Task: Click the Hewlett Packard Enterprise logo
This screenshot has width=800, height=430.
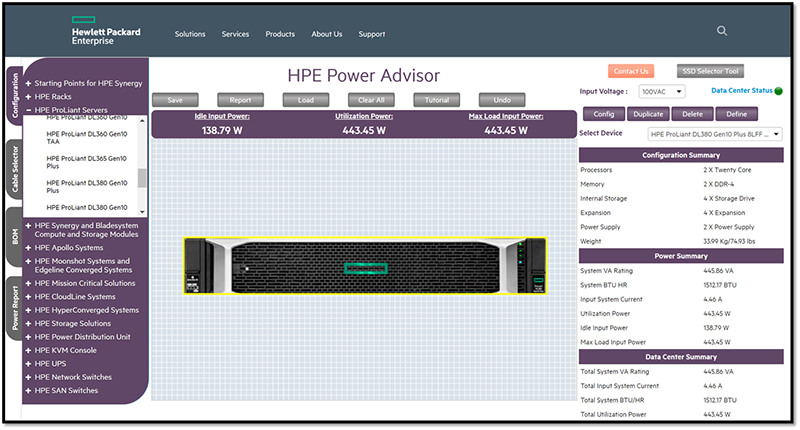Action: [106, 31]
